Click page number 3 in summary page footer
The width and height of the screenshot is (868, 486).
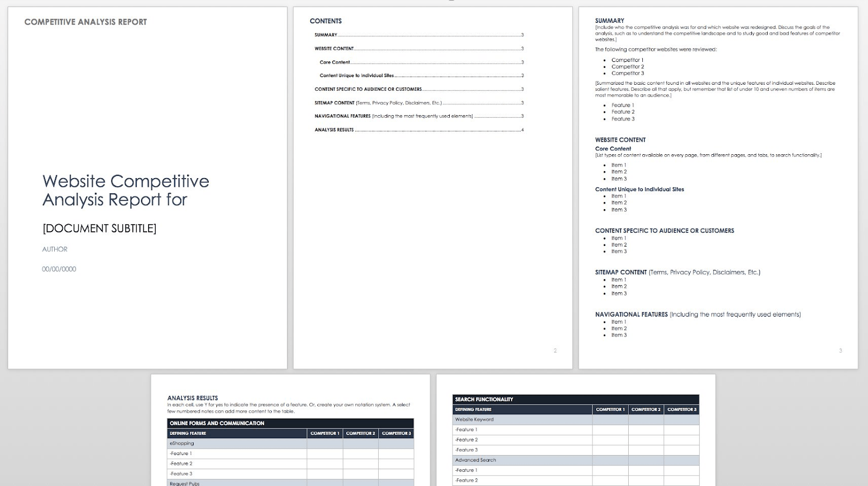[x=840, y=351]
